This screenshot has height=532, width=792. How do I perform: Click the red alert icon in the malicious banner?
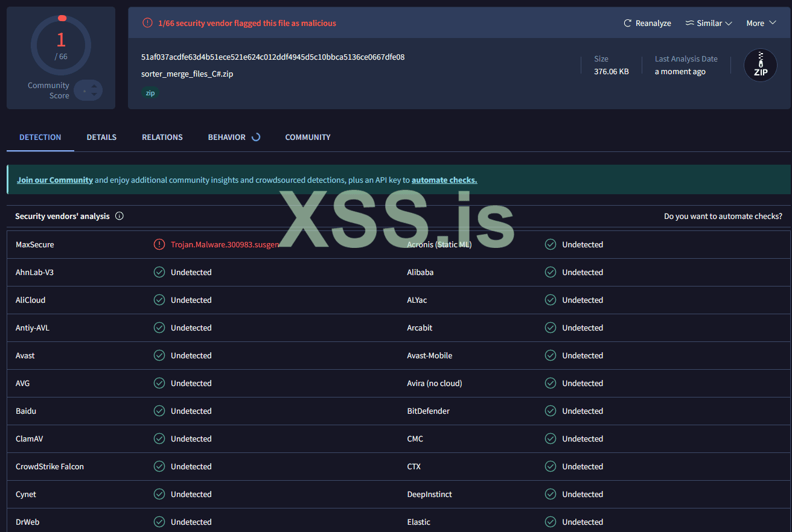[147, 23]
